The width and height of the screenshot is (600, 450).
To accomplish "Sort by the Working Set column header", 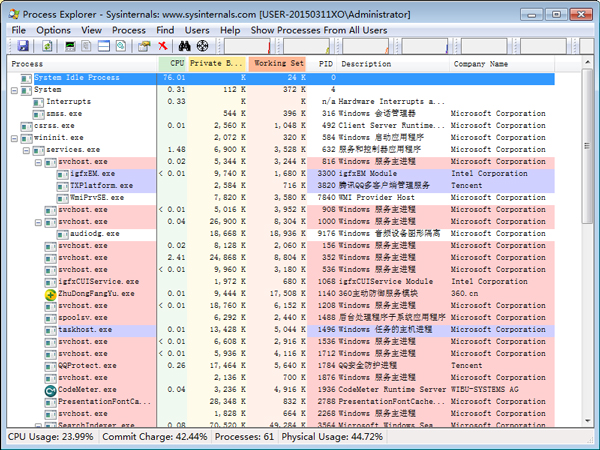I will pos(277,64).
